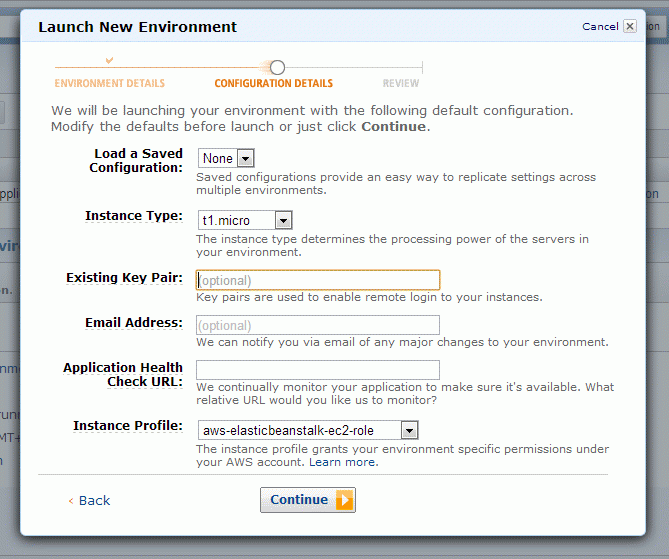Screen dimensions: 669x559
Task: Expand the Instance Type t1.micro dropdown arrow
Action: pyautogui.click(x=284, y=221)
